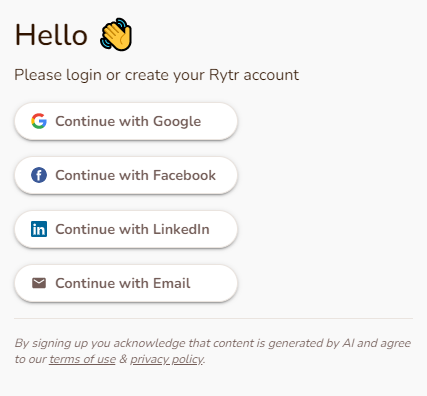The image size is (427, 396).
Task: Click the horizontal divider line above disclaimer
Action: click(213, 318)
